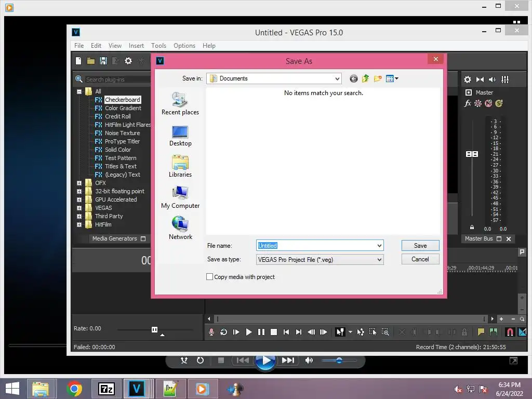
Task: Expand the GPU Accelerated folder
Action: 79,199
